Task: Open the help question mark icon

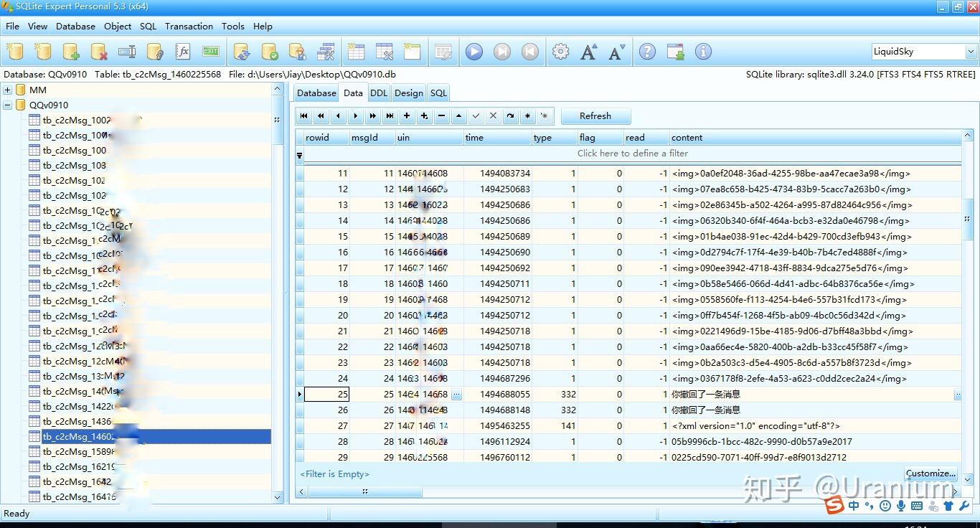Action: pos(647,52)
